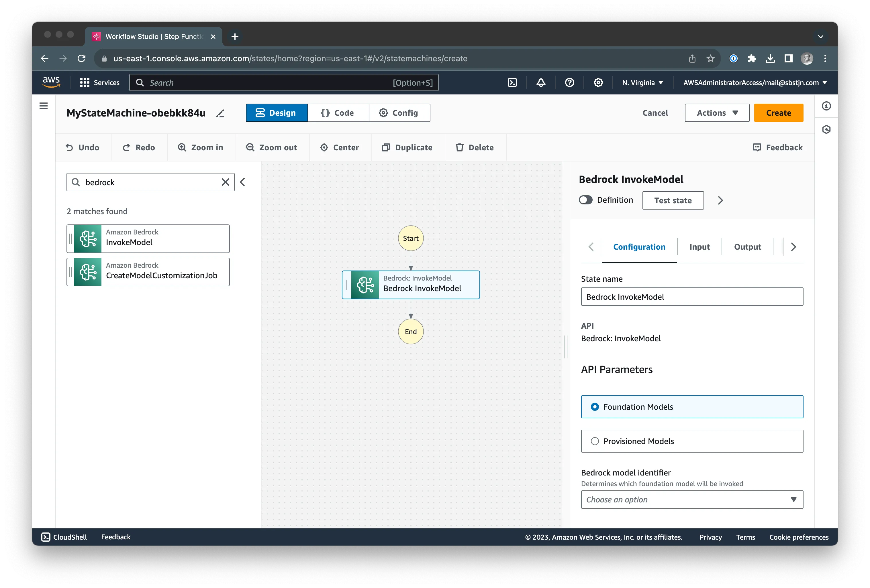
Task: Enable the Definition toggle
Action: tap(585, 200)
